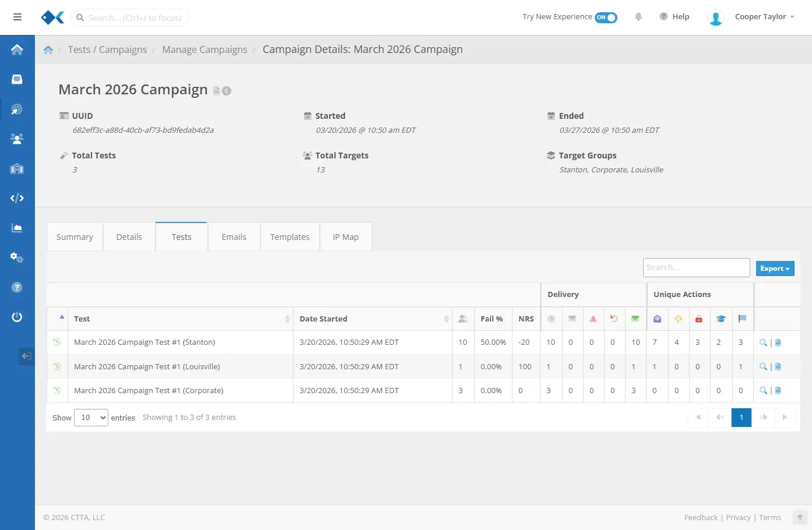View details magnifier for Stanton test row
The width and height of the screenshot is (812, 530).
click(x=763, y=342)
